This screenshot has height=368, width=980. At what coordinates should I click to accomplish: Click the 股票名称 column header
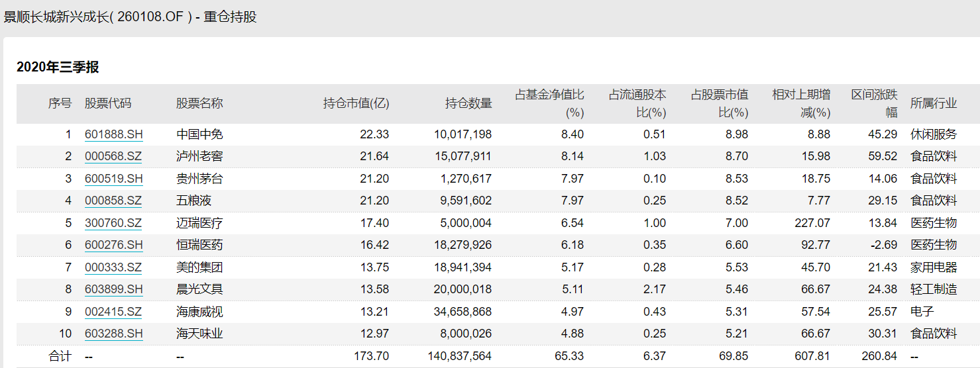(199, 103)
